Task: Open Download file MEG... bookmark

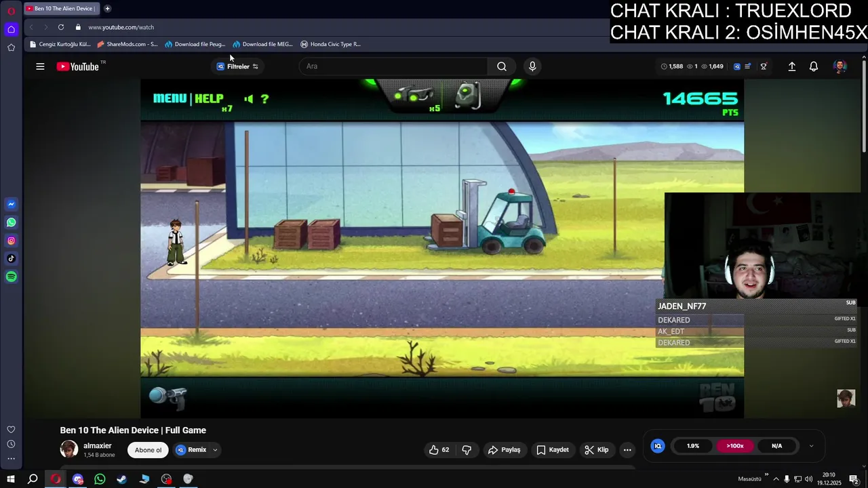Action: point(262,44)
